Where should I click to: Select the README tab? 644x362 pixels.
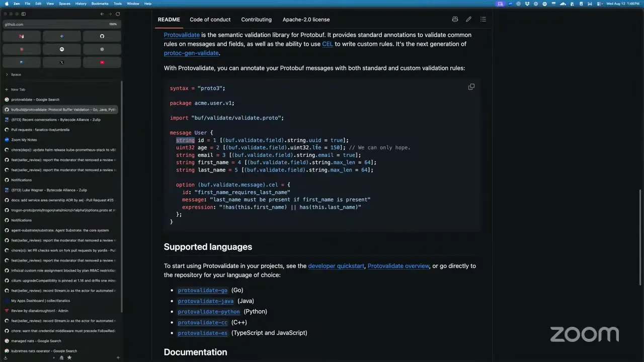(x=169, y=20)
